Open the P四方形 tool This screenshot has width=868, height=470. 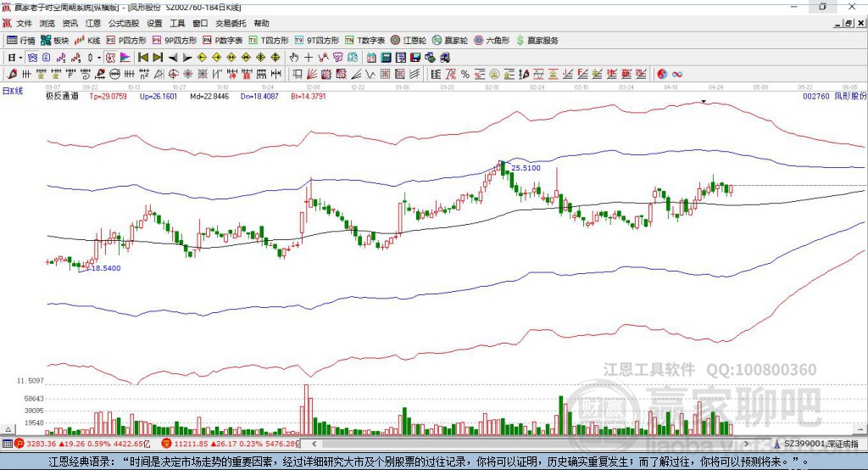pos(126,41)
